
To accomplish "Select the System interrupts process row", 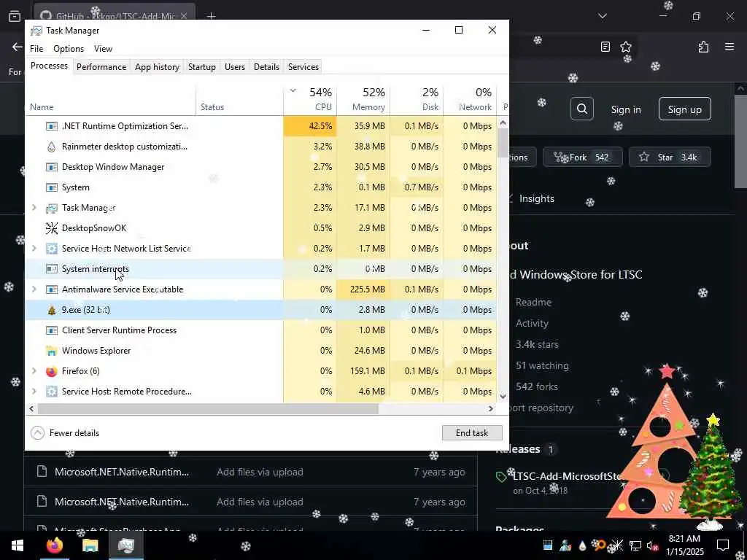I will click(x=261, y=269).
